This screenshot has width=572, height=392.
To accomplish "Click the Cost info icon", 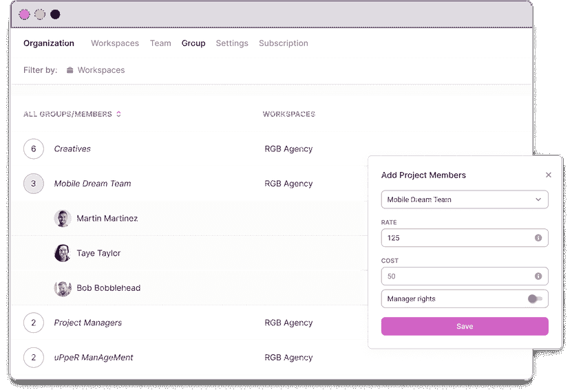I will tap(538, 276).
